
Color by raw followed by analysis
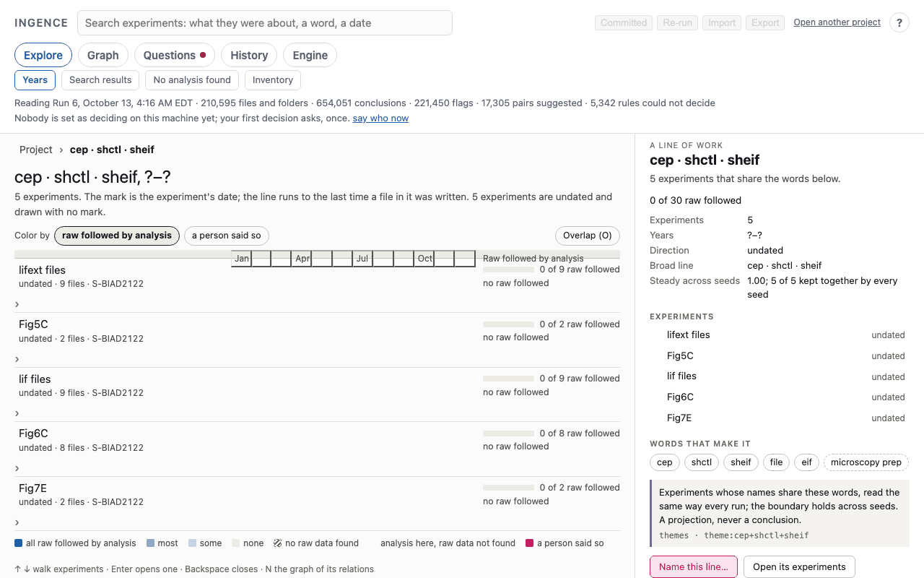[117, 236]
